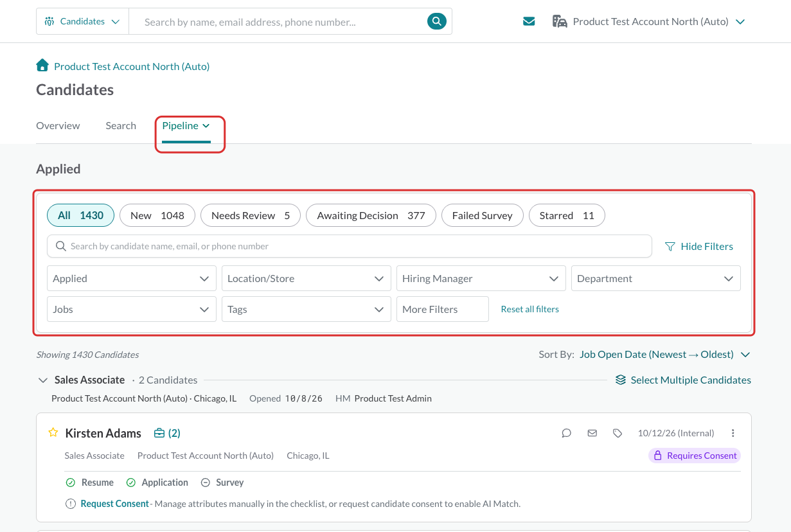Click the HM Product Test Admin text
Viewport: 791px width, 532px height.
[384, 398]
